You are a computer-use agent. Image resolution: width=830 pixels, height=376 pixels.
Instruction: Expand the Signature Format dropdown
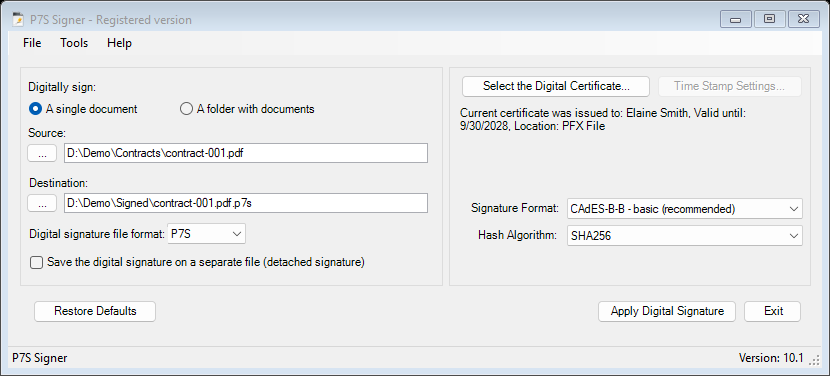[x=684, y=209]
